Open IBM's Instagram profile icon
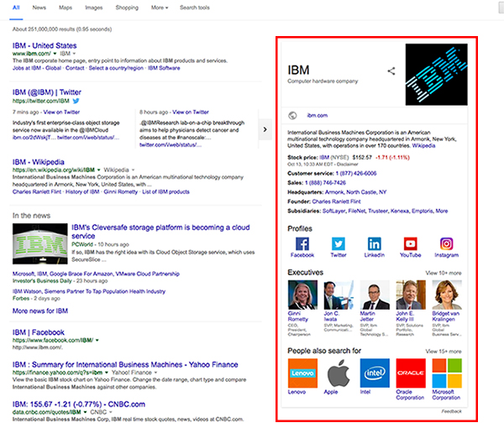This screenshot has width=504, height=428. tap(447, 243)
